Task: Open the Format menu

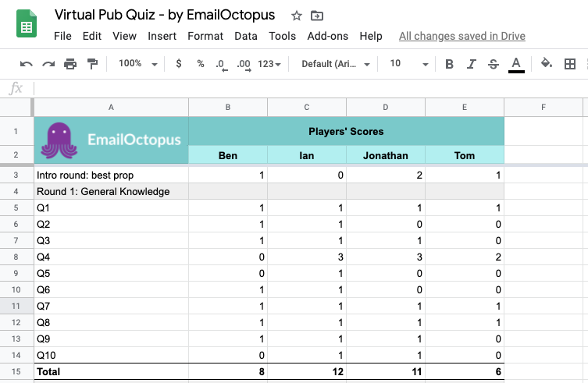Action: (x=205, y=36)
